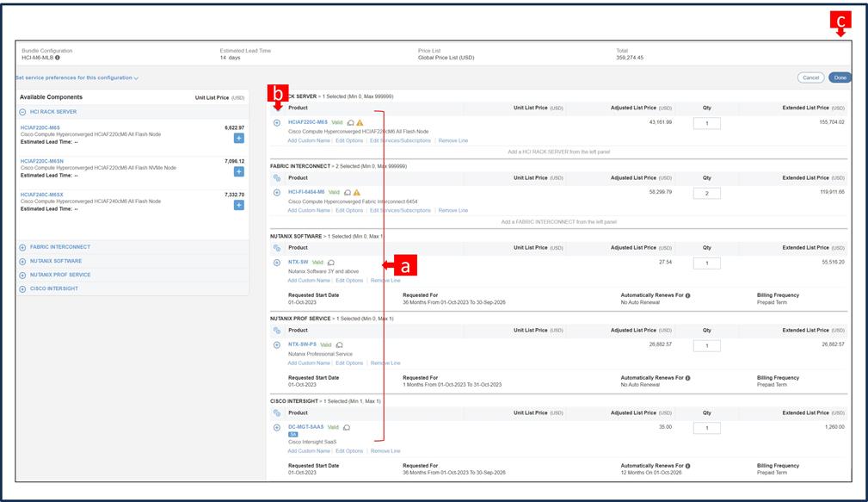Open NTX-SW-PS product link
868x502 pixels.
click(302, 344)
